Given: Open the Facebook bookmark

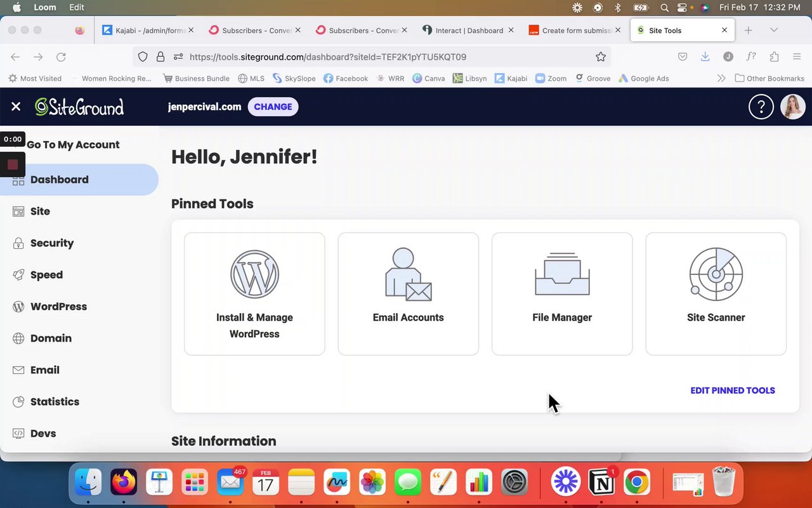Looking at the screenshot, I should (346, 79).
